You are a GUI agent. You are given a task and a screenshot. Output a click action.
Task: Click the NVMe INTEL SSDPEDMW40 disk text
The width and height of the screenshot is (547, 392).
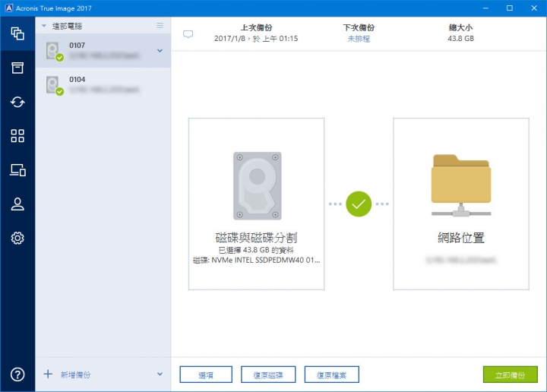(256, 260)
